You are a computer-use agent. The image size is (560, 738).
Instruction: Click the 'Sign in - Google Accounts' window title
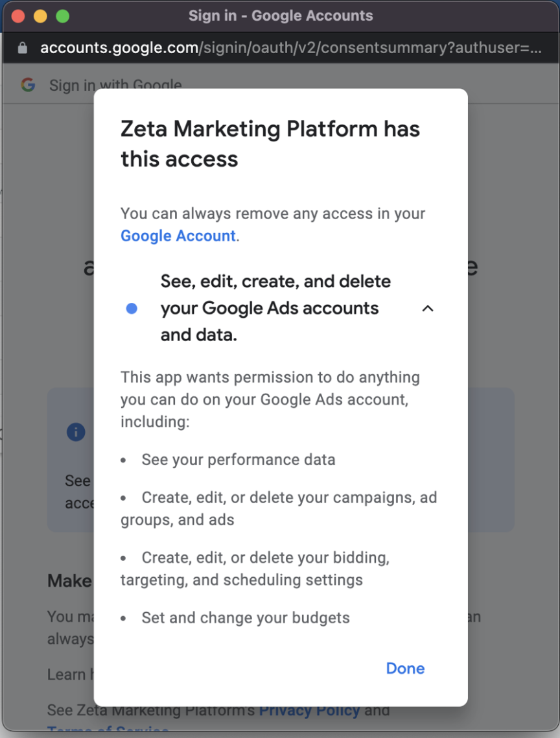click(x=280, y=16)
